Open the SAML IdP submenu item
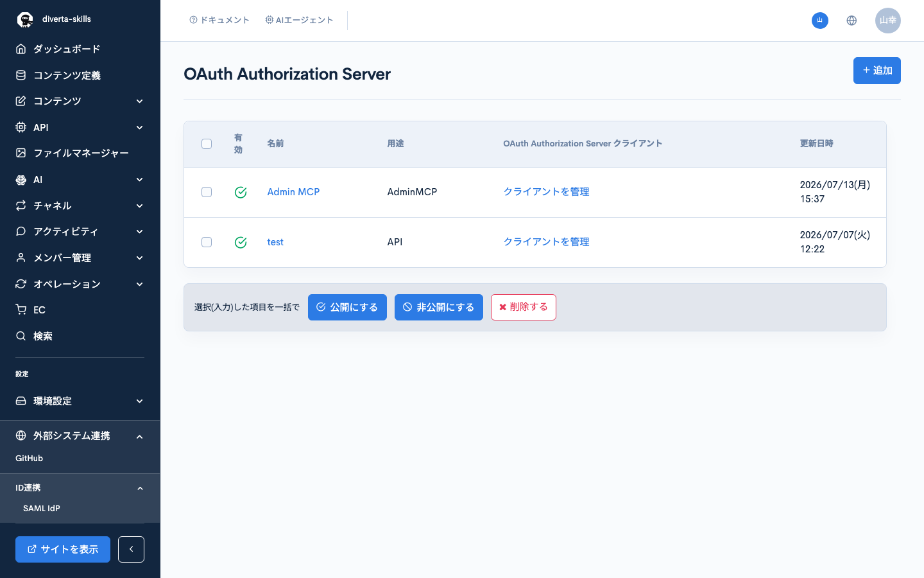Image resolution: width=924 pixels, height=578 pixels. [42, 508]
